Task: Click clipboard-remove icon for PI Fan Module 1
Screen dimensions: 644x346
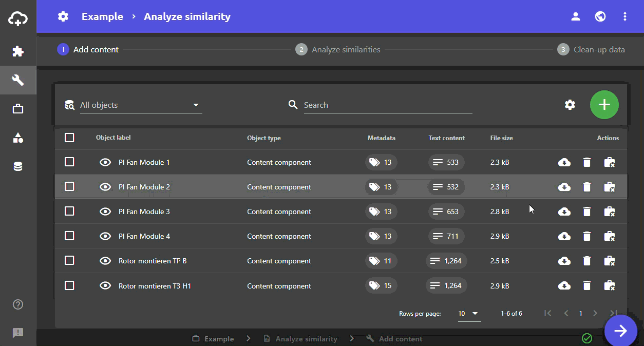Action: (610, 162)
